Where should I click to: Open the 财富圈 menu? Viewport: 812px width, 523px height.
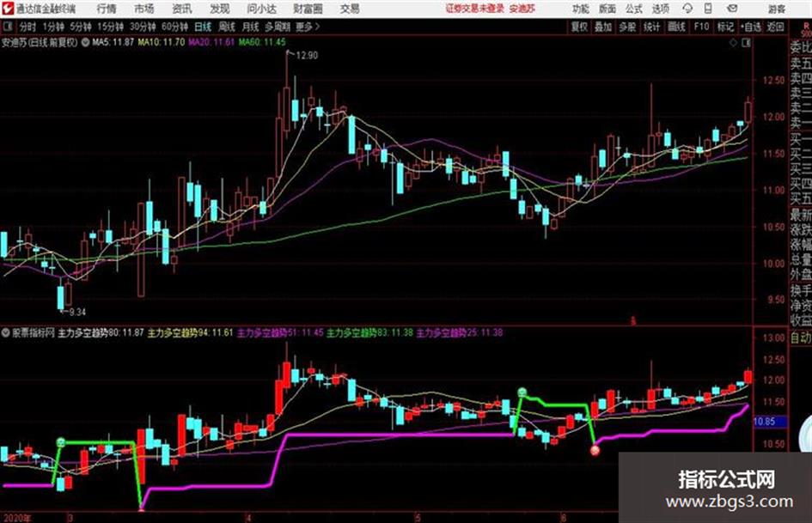tap(308, 9)
